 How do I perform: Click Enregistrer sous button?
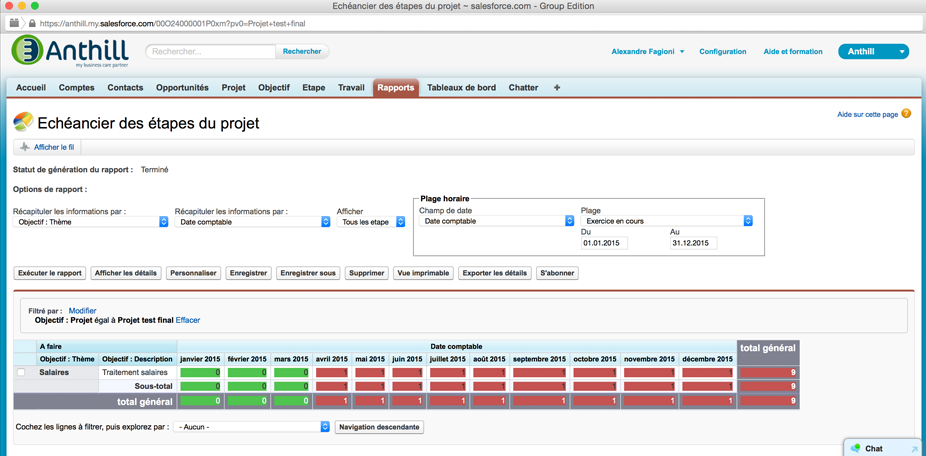point(308,273)
